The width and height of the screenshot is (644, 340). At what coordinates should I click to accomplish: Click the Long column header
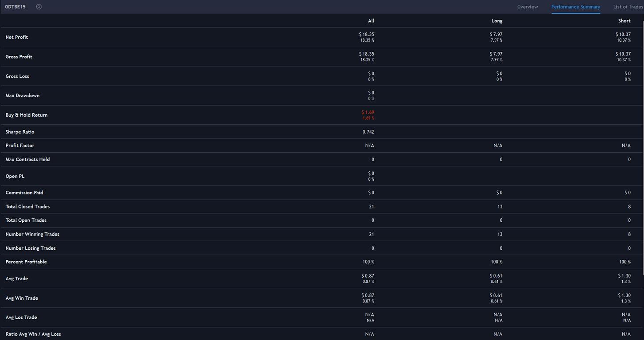click(x=497, y=21)
